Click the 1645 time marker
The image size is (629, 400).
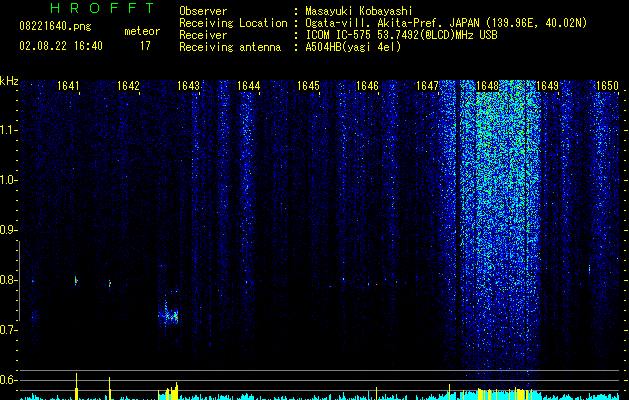[x=308, y=86]
